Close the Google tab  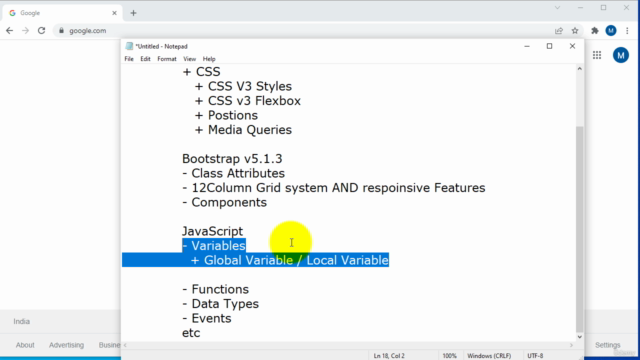(114, 13)
